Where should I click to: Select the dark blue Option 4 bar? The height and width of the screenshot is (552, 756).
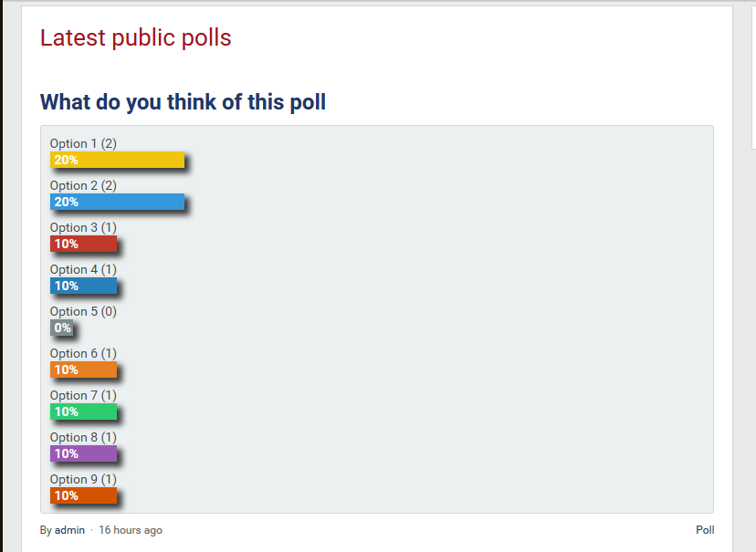point(83,286)
